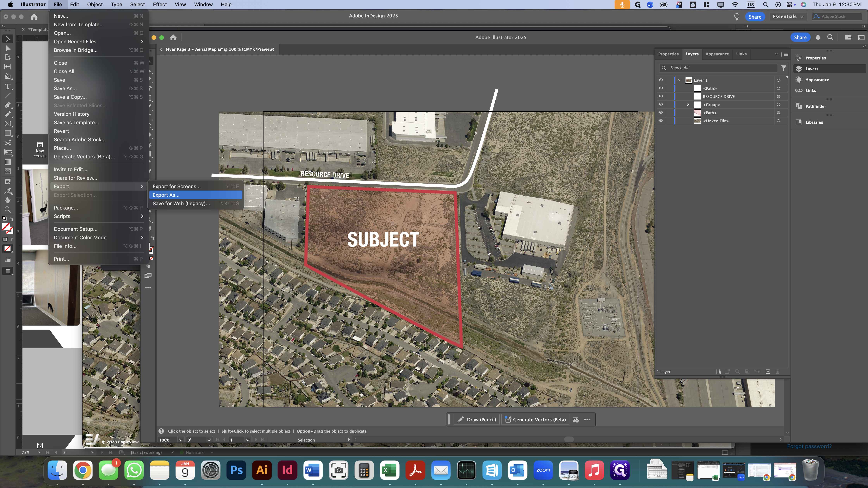The width and height of the screenshot is (868, 488).
Task: Switch to the Properties tab
Action: (668, 54)
